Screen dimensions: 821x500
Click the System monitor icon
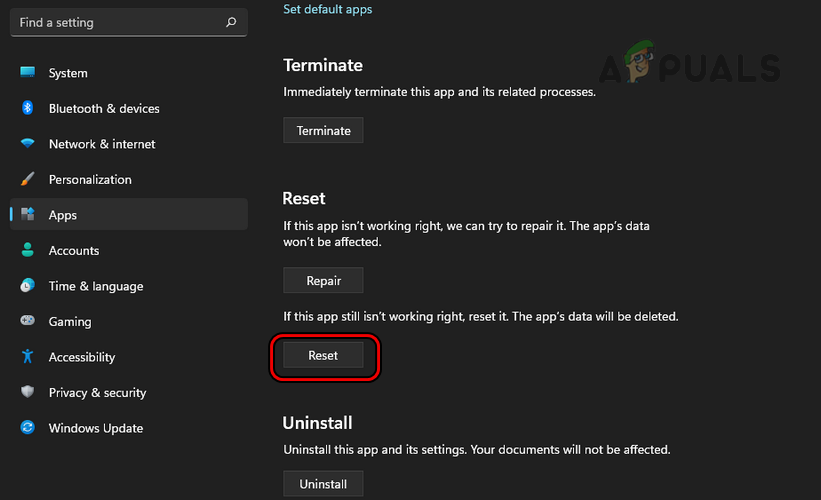coord(28,73)
